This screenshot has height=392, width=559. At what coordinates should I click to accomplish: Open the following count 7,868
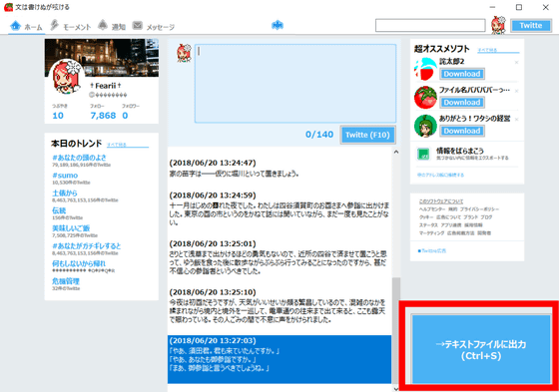(x=103, y=116)
